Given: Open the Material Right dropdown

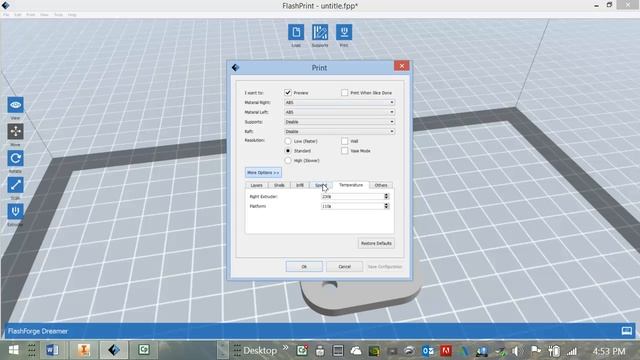Looking at the screenshot, I should [x=340, y=102].
